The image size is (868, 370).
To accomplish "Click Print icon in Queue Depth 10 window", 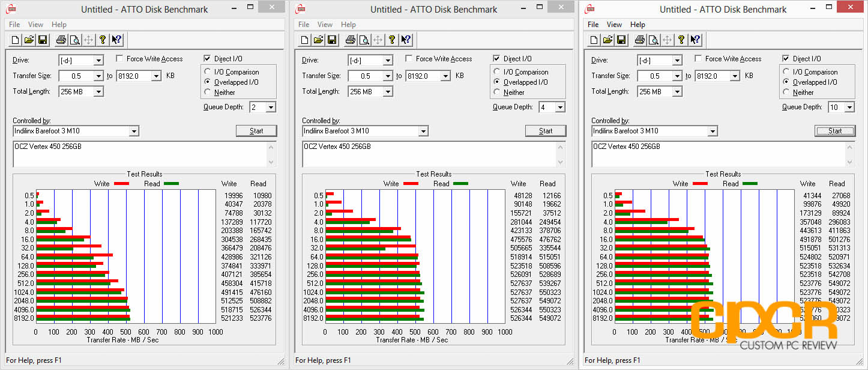I will tap(639, 40).
